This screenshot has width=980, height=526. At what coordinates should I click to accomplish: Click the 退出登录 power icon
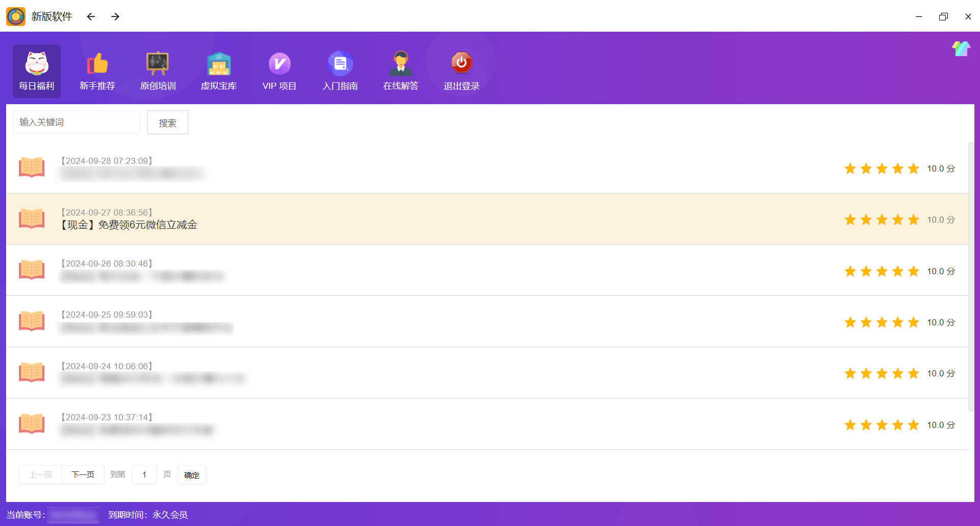(461, 63)
